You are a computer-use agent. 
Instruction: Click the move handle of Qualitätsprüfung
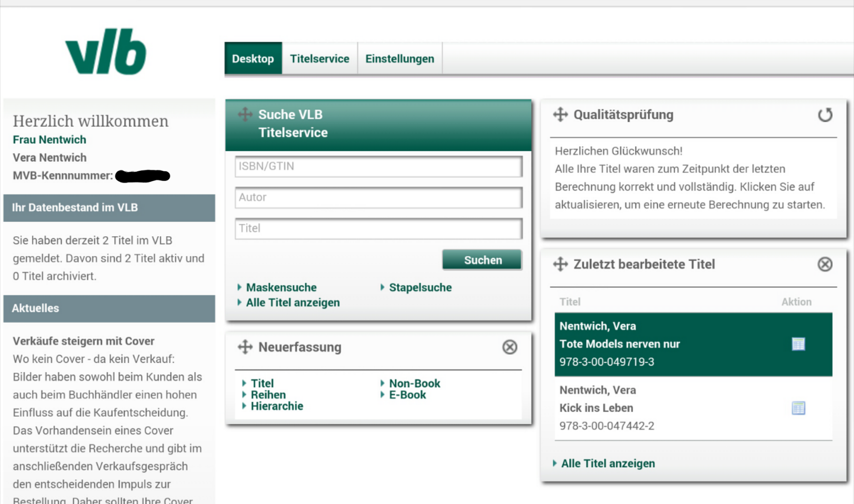point(560,114)
